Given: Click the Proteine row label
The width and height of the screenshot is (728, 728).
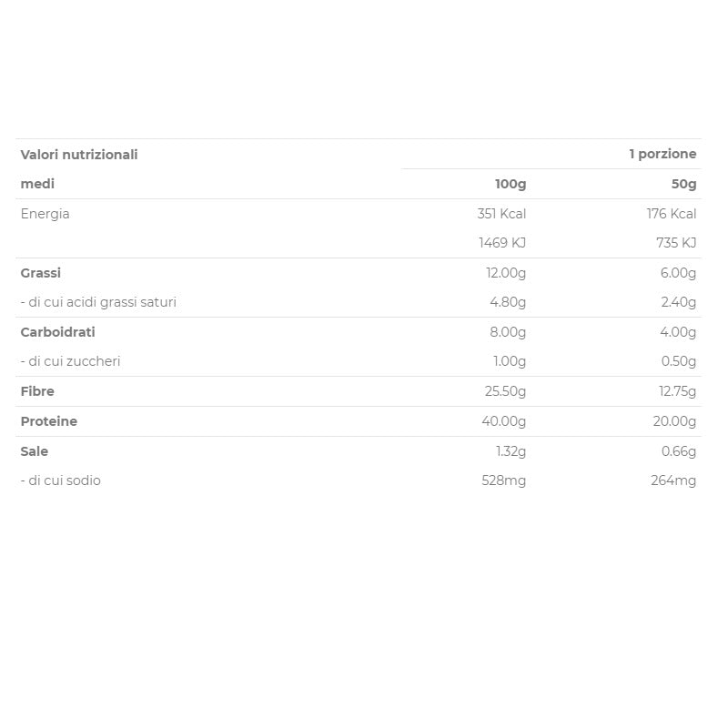Looking at the screenshot, I should [x=49, y=421].
